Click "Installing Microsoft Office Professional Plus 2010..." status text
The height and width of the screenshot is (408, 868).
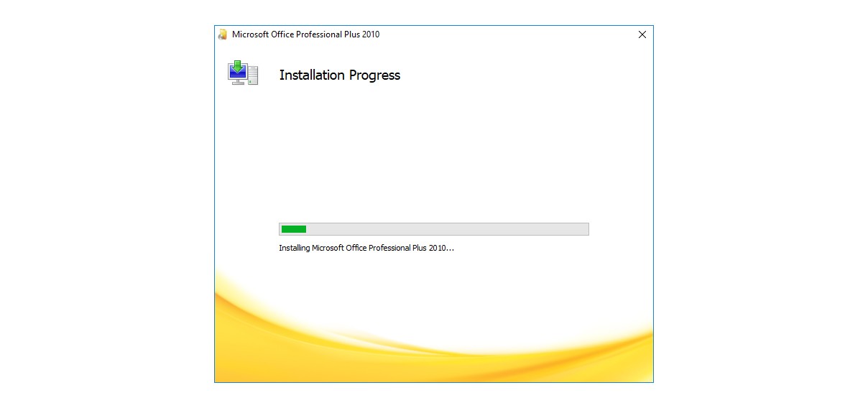366,248
